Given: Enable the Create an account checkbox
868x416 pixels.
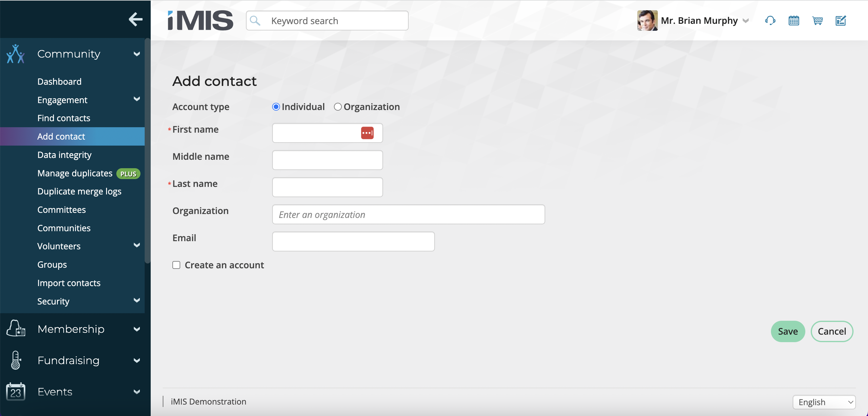Looking at the screenshot, I should coord(176,265).
